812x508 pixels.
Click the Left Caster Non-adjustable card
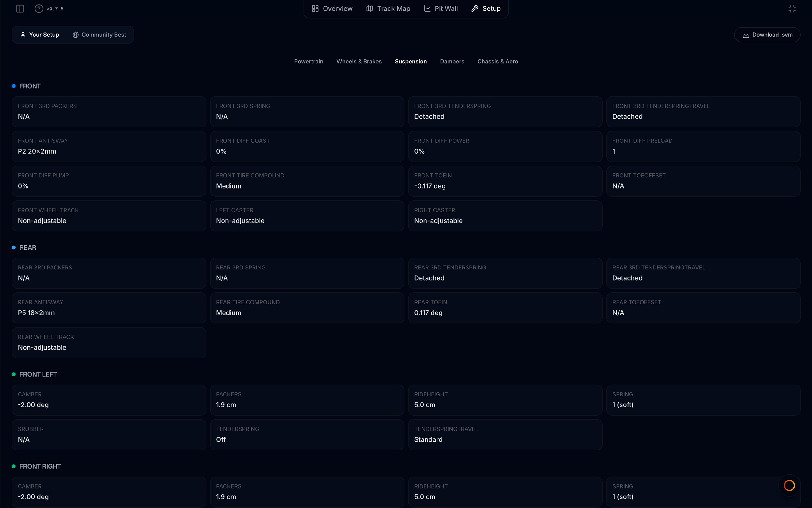pos(307,216)
